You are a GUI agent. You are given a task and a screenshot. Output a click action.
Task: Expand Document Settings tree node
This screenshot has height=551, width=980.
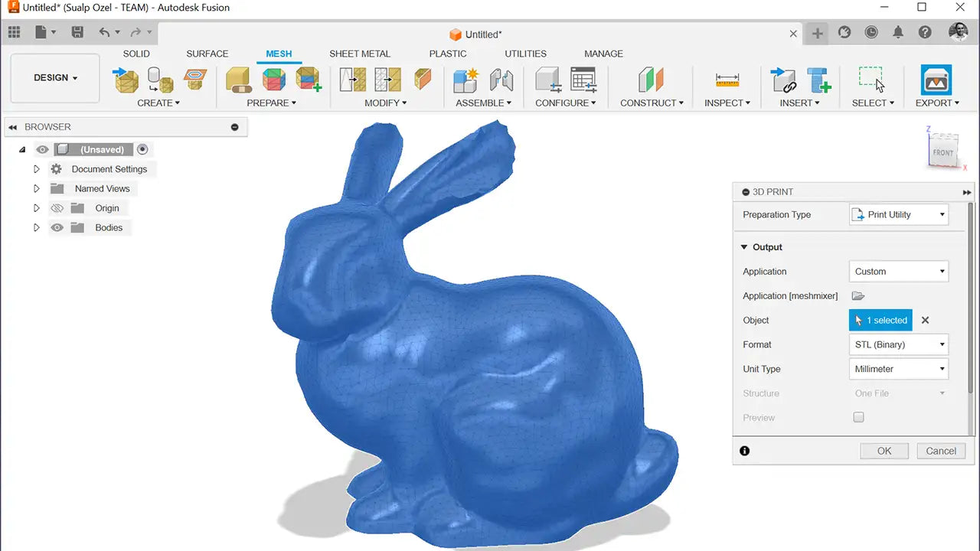click(36, 169)
